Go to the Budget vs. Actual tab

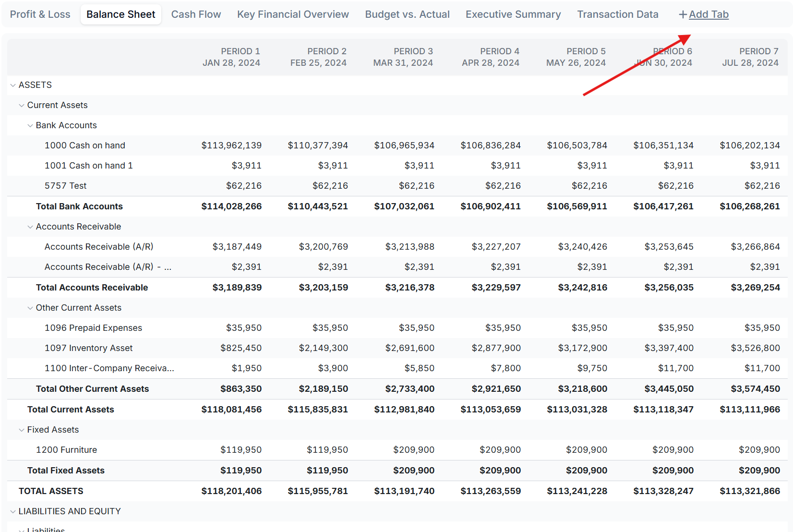(408, 14)
